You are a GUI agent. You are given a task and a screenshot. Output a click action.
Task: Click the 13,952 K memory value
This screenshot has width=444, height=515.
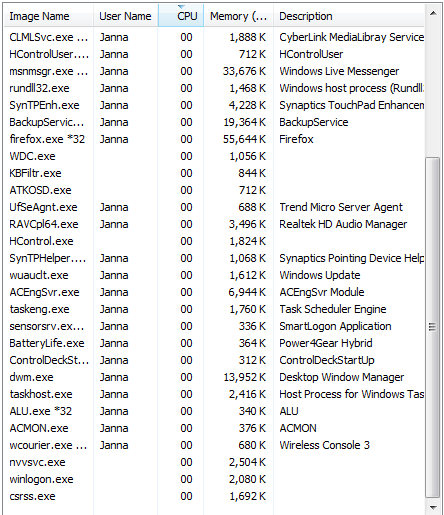click(x=244, y=377)
